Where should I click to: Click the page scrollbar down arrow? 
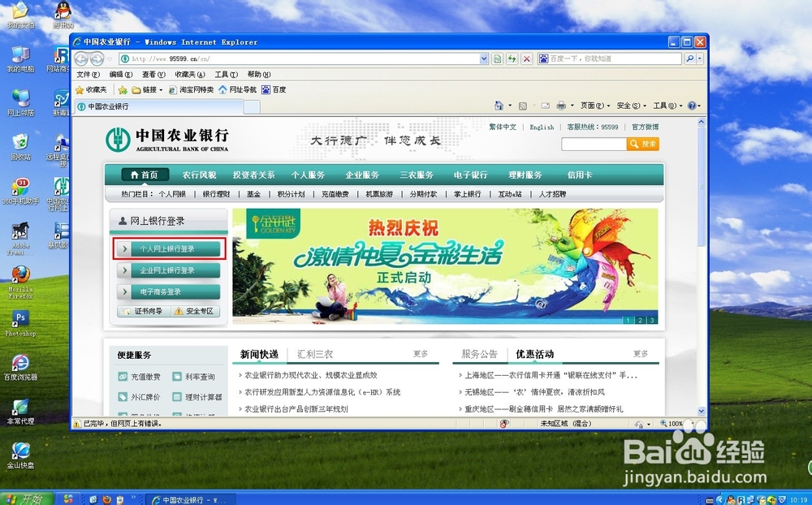[x=702, y=412]
